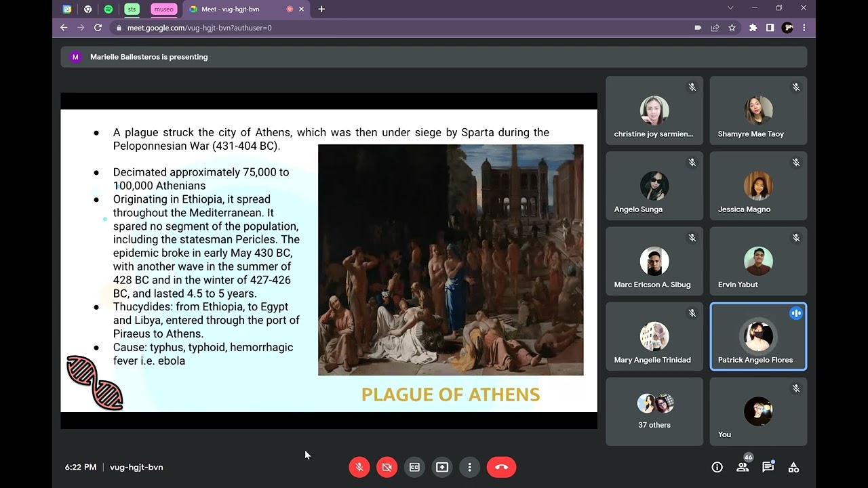Go forward in Chrome
868x488 pixels.
(x=81, y=28)
